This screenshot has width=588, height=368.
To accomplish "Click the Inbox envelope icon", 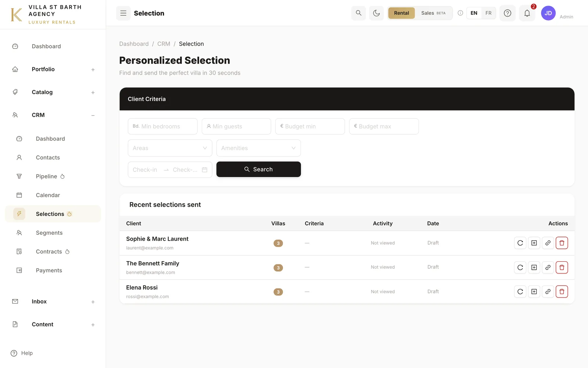I will click(15, 301).
